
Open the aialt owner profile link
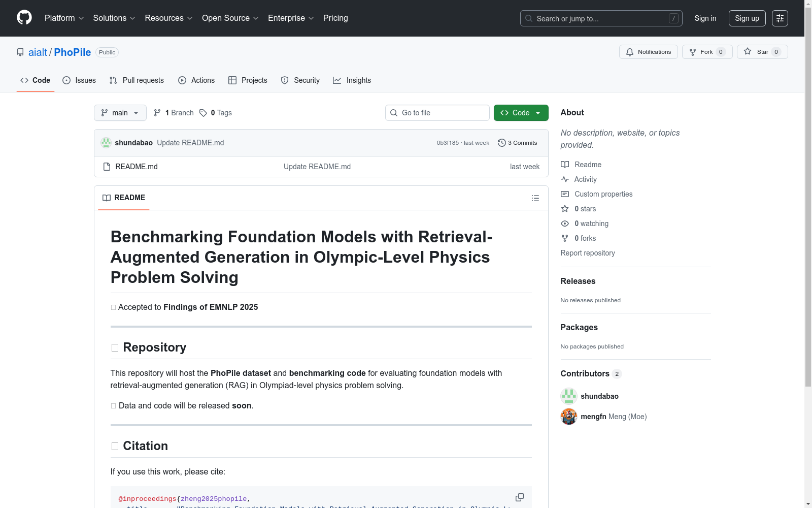coord(38,52)
